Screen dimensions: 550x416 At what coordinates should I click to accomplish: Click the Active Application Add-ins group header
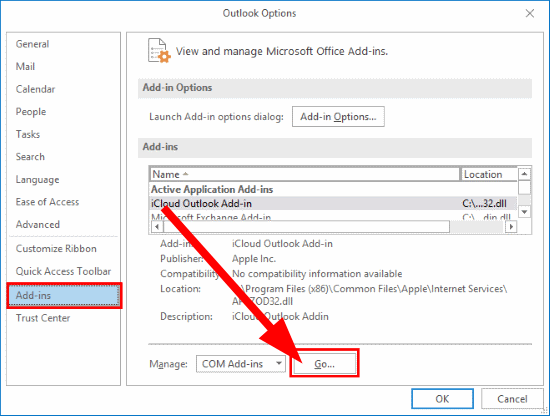[212, 189]
